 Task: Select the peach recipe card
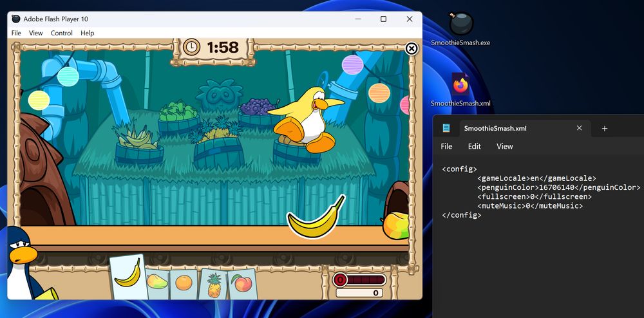coord(243,284)
